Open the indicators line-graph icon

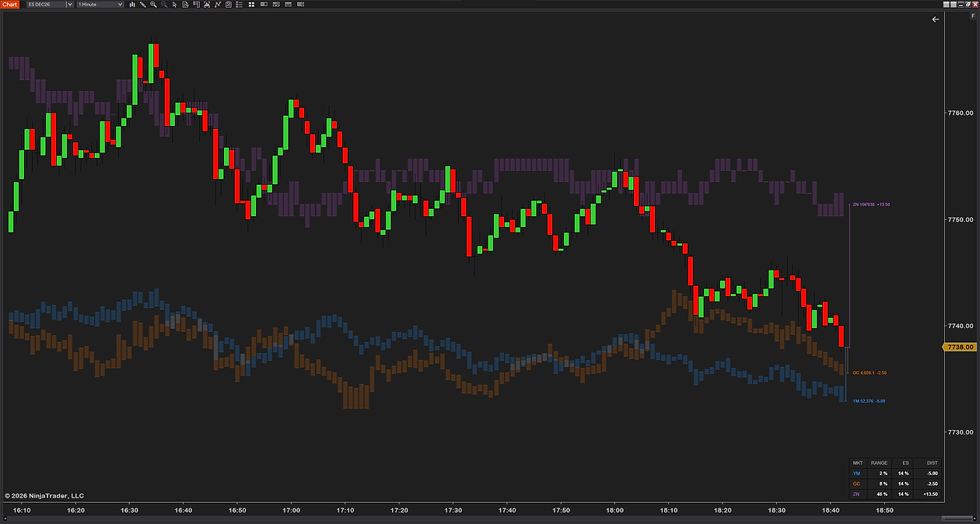click(x=218, y=5)
